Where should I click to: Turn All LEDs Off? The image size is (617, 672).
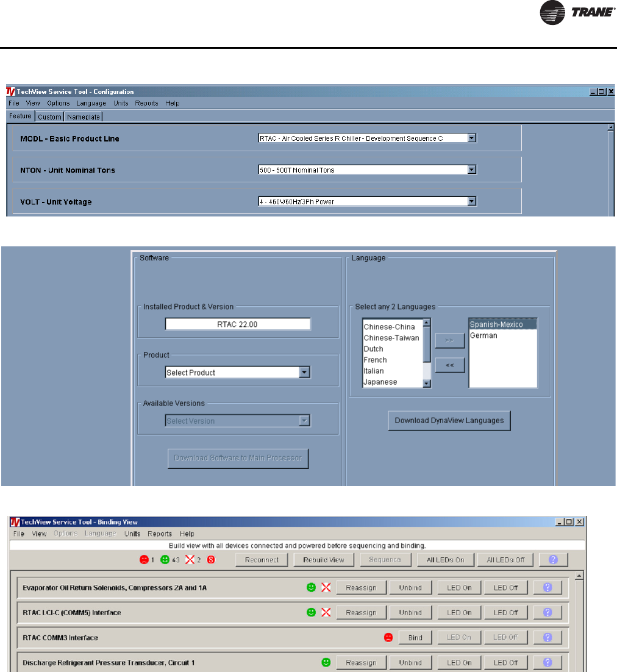pos(505,560)
